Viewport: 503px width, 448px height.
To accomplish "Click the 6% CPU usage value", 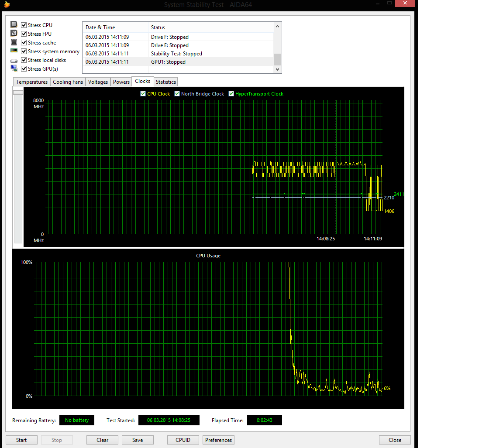I will coord(387,388).
